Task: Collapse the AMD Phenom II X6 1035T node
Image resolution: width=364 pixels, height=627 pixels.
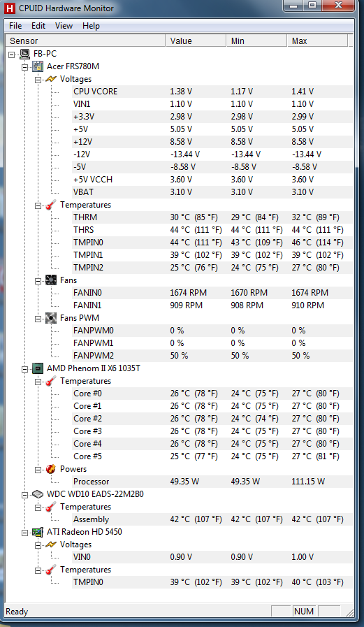Action: click(x=26, y=368)
